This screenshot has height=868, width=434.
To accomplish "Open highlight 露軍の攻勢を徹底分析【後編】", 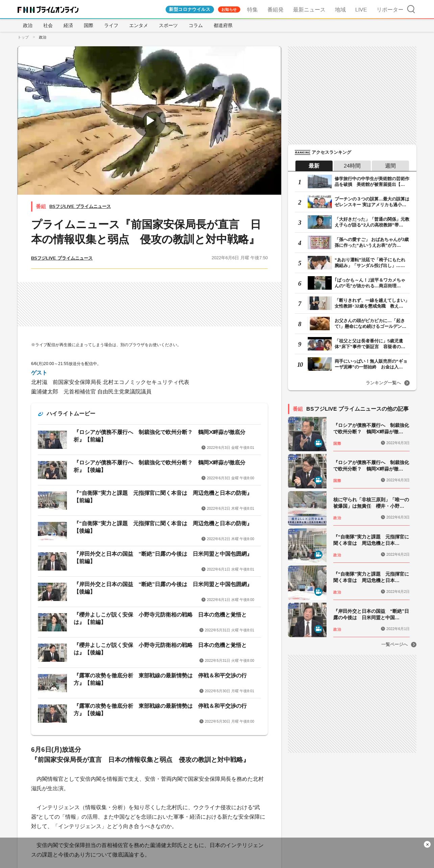I will click(x=149, y=713).
